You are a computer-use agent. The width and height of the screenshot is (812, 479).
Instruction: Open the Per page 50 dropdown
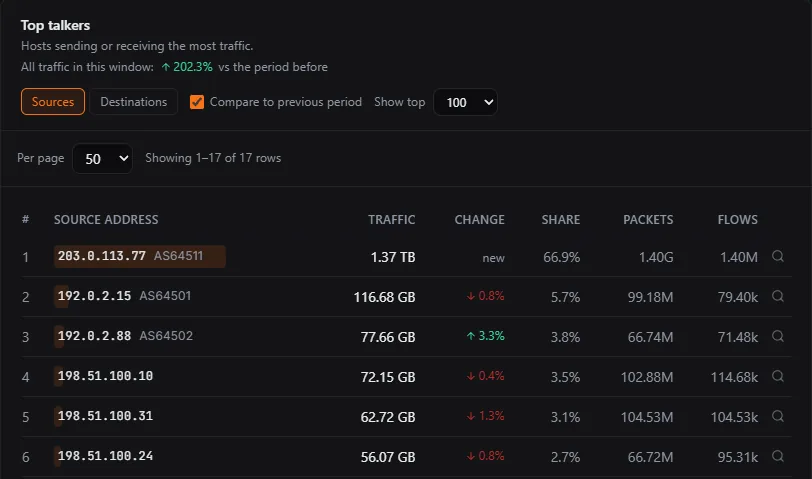[x=103, y=158]
